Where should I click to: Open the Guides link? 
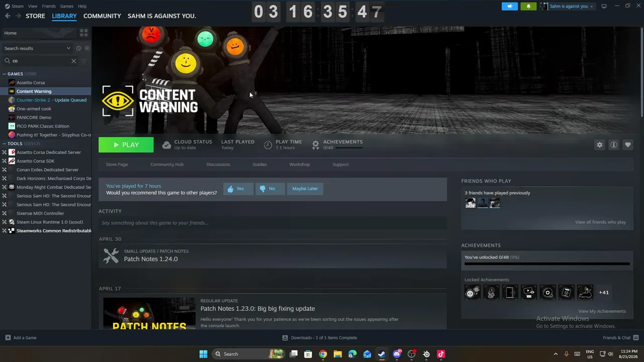click(260, 164)
